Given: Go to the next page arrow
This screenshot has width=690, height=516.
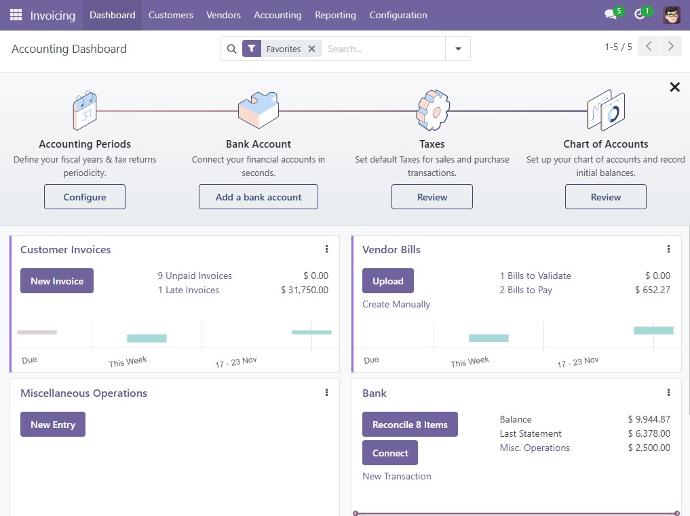Looking at the screenshot, I should point(672,47).
